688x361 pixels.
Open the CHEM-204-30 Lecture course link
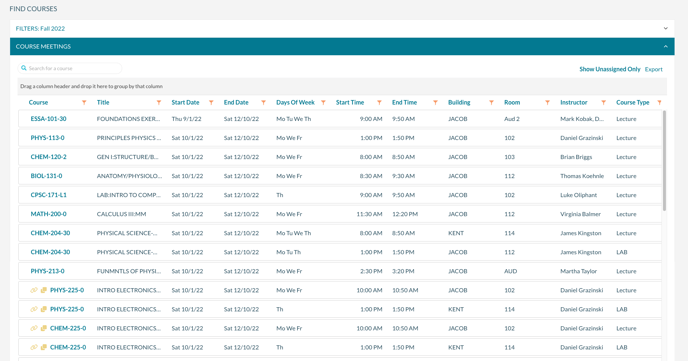[x=50, y=233]
